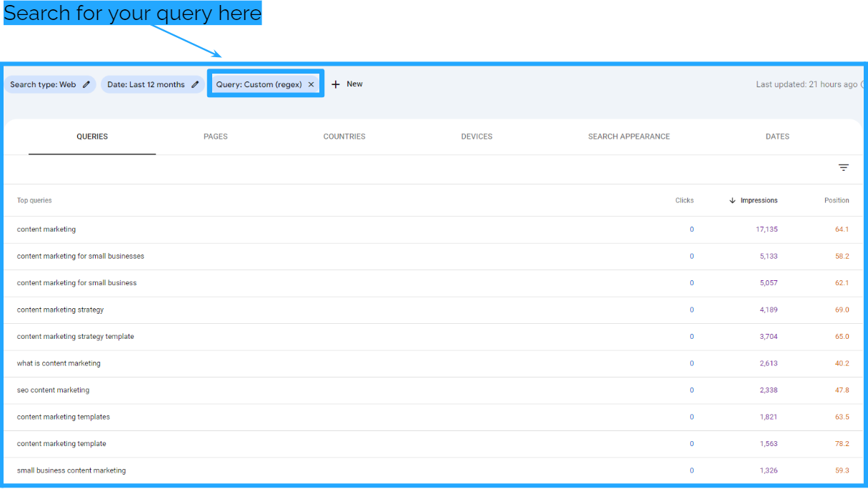Click the Impressions sort arrow icon

click(732, 200)
